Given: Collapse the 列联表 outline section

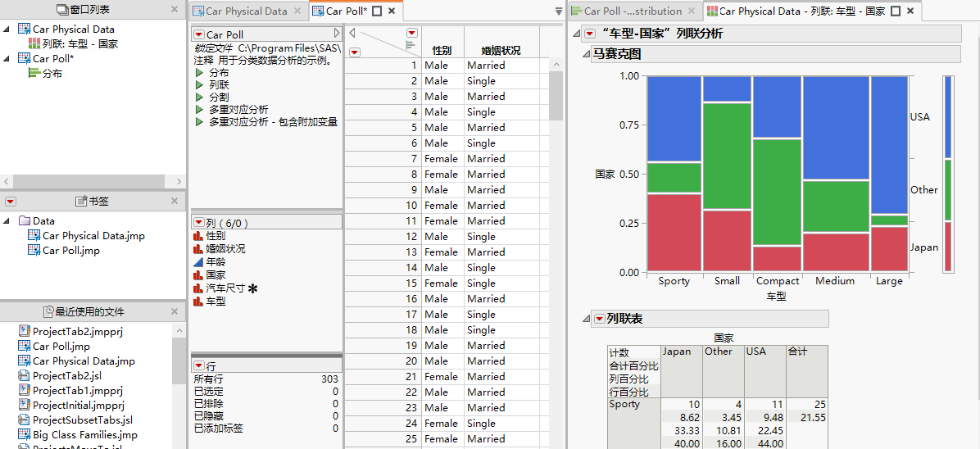Looking at the screenshot, I should coord(586,319).
